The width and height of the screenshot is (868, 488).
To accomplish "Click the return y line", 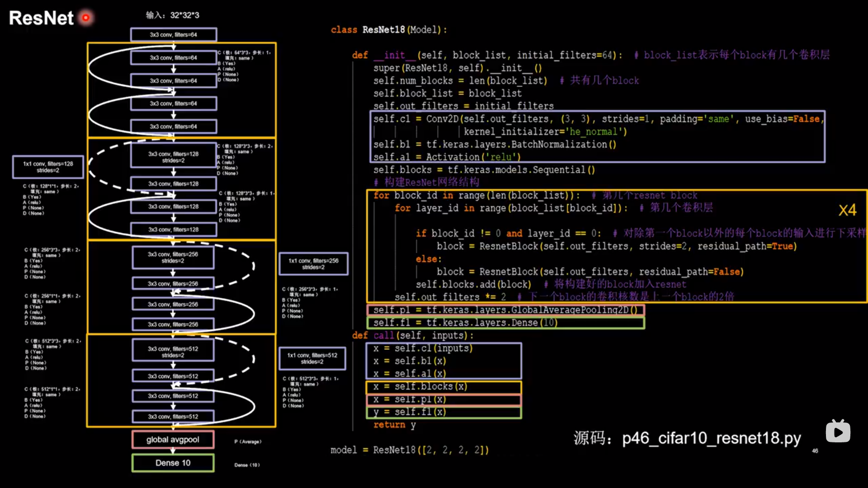I will coord(394,425).
